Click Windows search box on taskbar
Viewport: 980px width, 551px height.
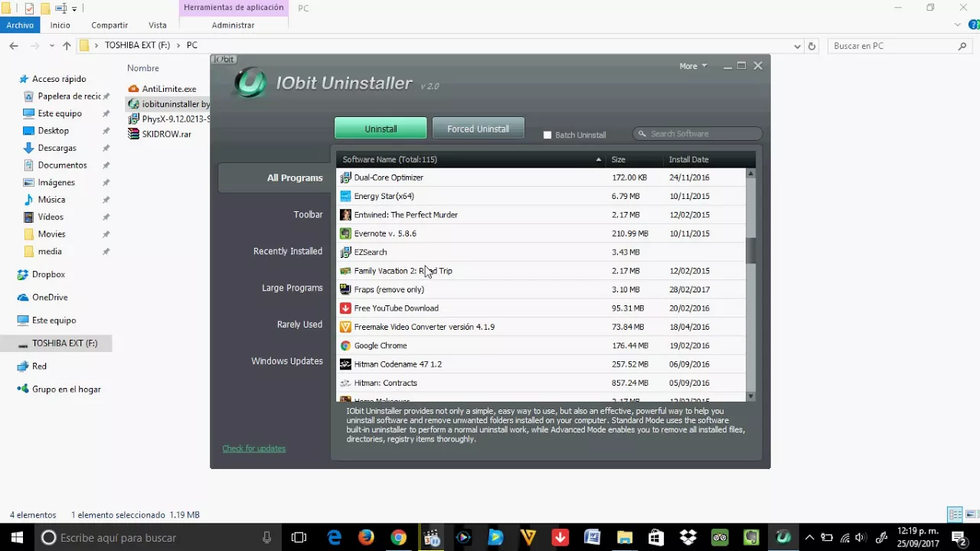157,537
